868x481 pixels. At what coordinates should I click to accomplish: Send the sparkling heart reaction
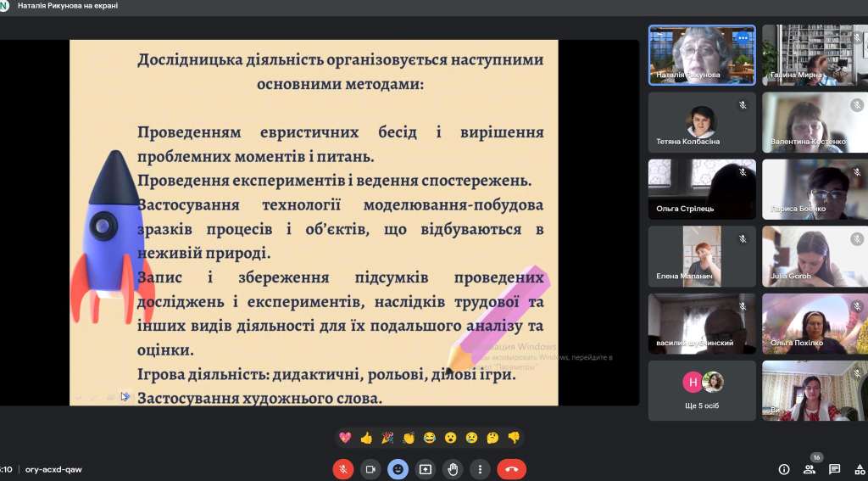(x=345, y=438)
